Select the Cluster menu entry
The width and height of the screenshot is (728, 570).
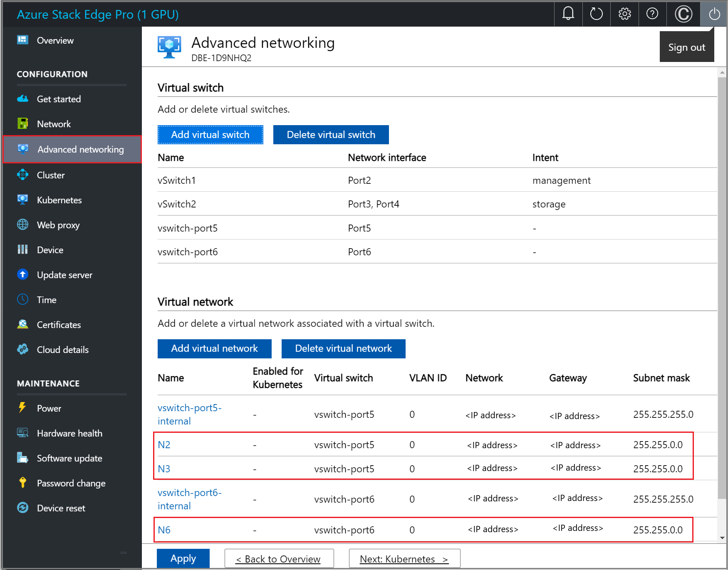pyautogui.click(x=50, y=175)
